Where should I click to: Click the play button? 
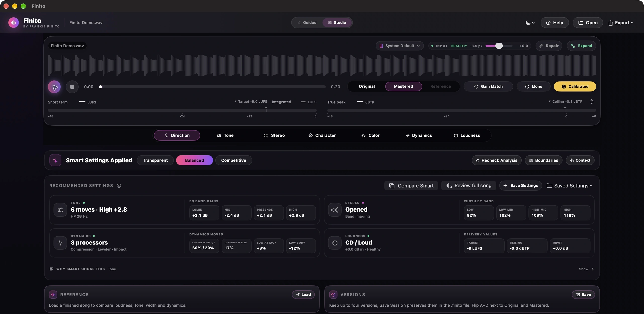(x=54, y=87)
